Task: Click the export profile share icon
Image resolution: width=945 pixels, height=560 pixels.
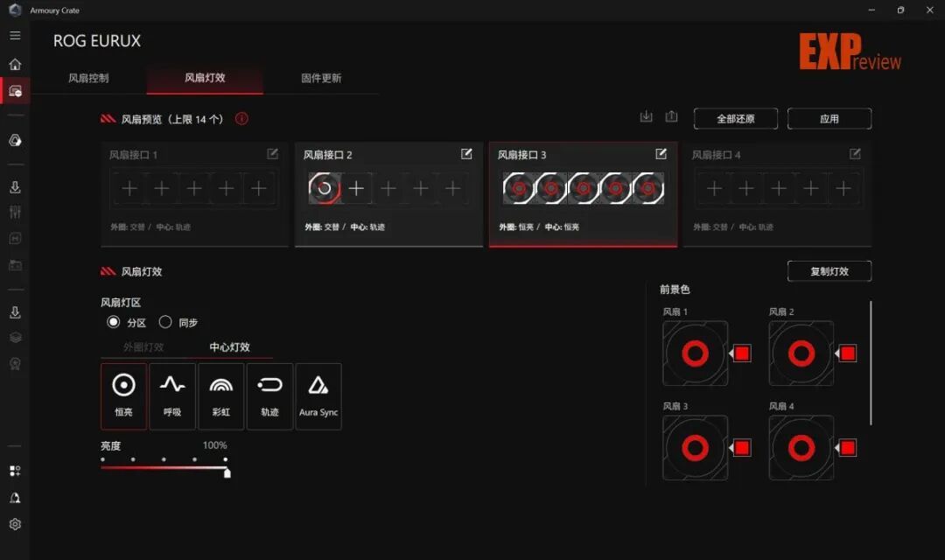Action: coord(671,117)
